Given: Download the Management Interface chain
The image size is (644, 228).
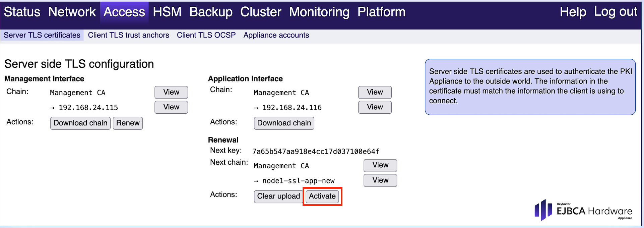Looking at the screenshot, I should tap(80, 123).
